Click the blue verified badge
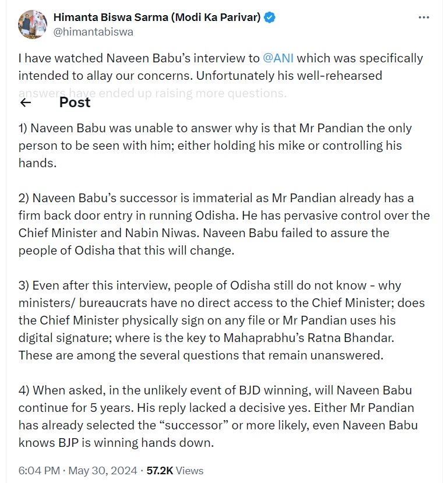This screenshot has height=483, width=448. (270, 17)
